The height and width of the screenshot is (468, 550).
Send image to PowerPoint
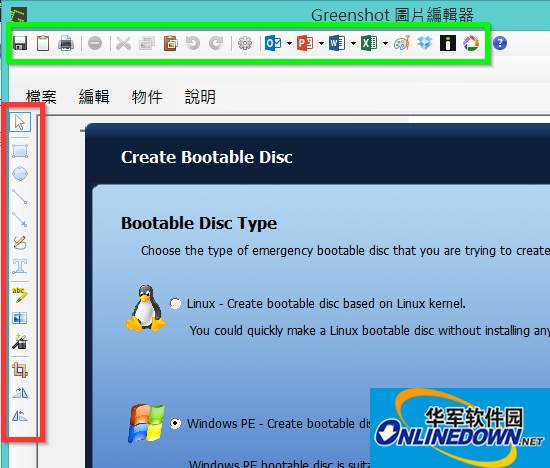305,43
